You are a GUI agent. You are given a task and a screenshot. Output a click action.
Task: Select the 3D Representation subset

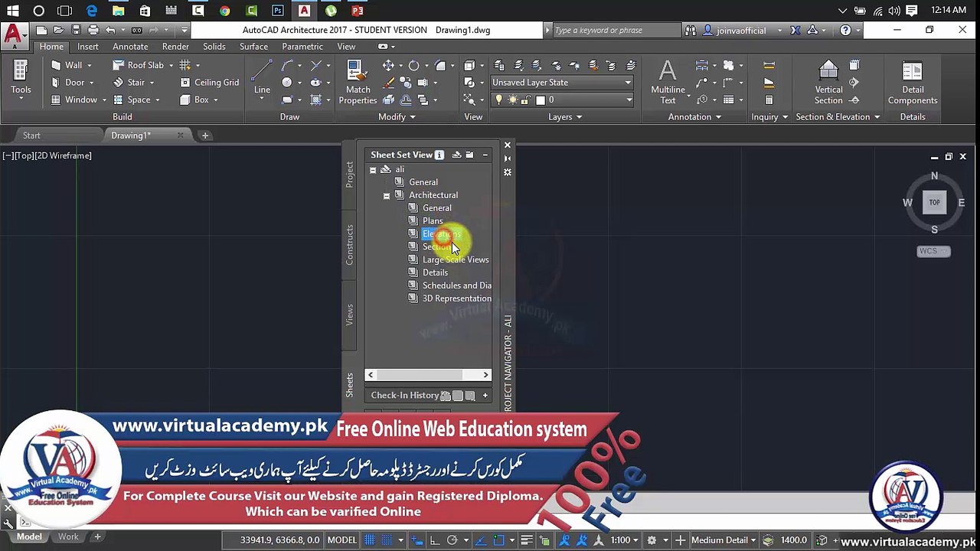pos(457,298)
